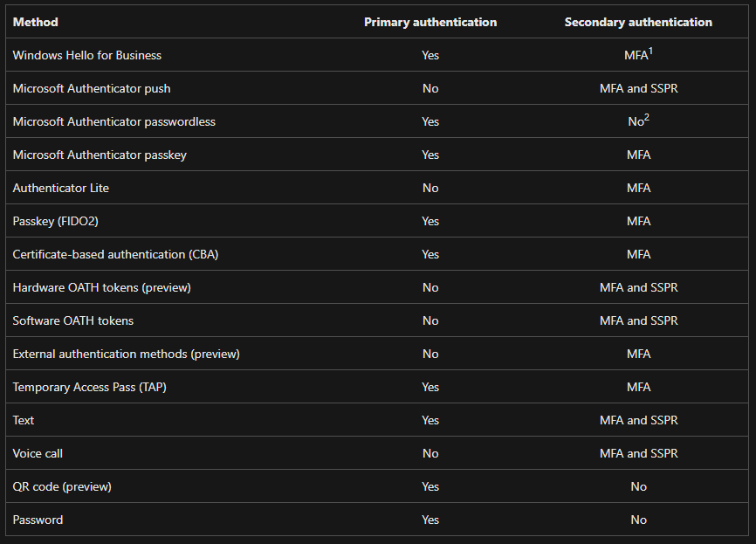Click the Authenticator Lite method cell
This screenshot has height=544, width=756.
tap(60, 188)
